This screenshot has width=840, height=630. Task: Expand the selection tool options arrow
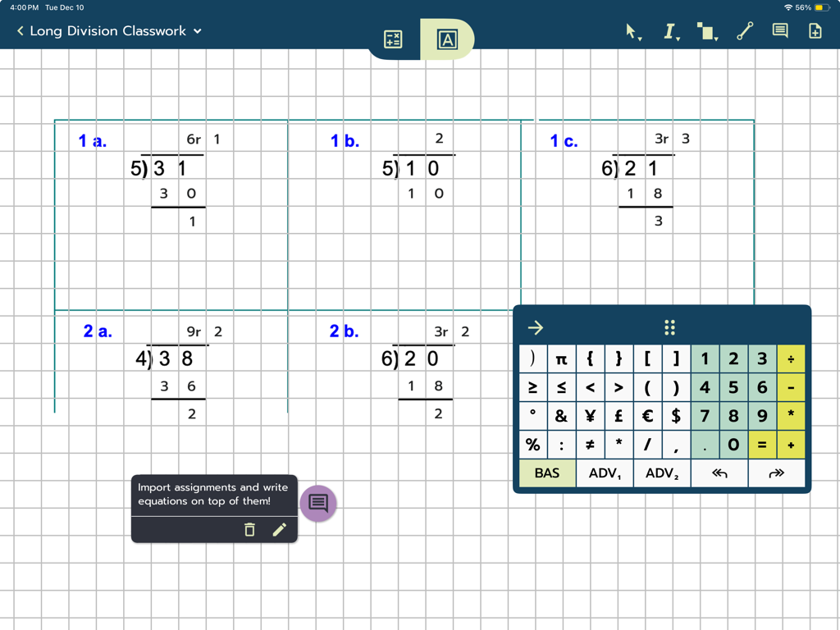pyautogui.click(x=641, y=37)
